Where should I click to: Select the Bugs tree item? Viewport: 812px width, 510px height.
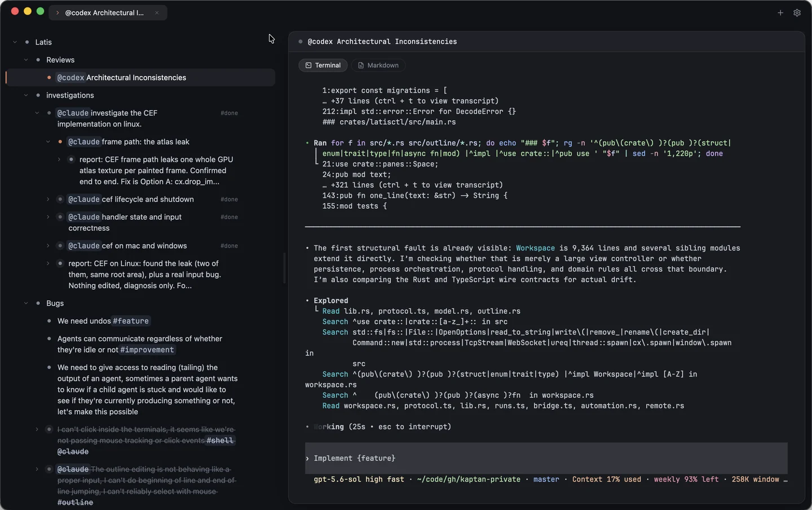[55, 304]
